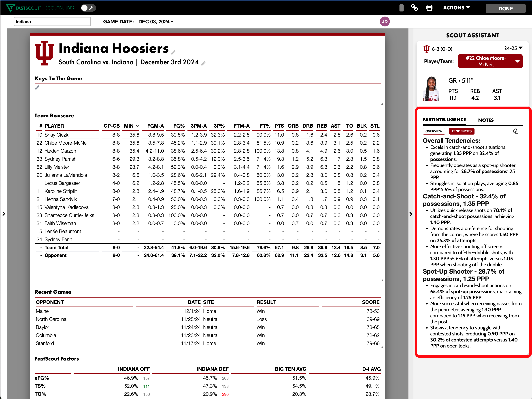532x399 pixels.
Task: Click the share link icon
Action: [x=414, y=8]
